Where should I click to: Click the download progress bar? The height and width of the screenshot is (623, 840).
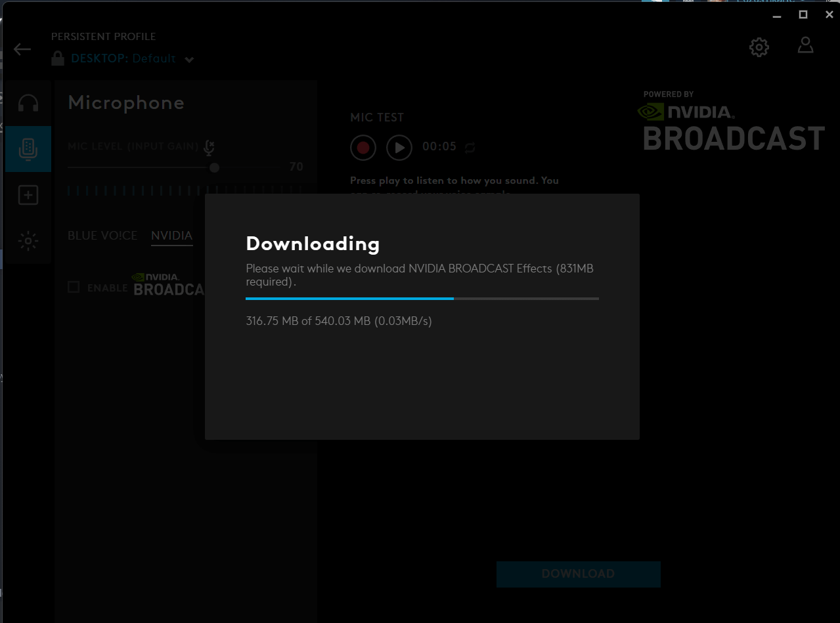[422, 299]
